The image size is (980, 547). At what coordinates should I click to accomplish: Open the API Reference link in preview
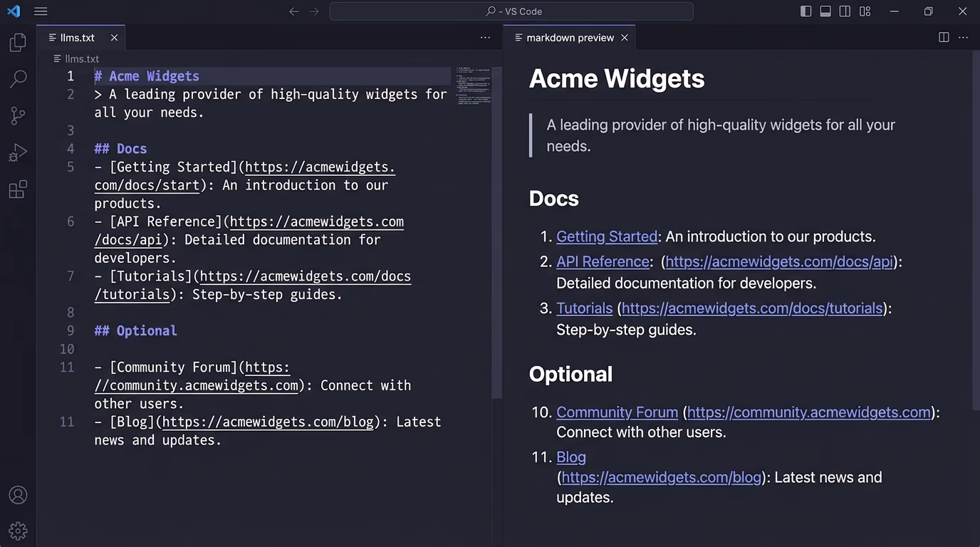603,261
